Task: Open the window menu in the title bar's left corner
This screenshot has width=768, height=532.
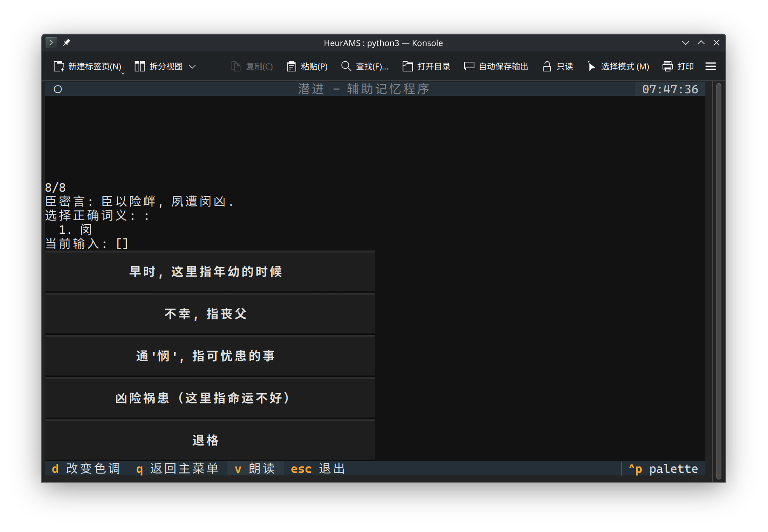Action: pyautogui.click(x=51, y=43)
